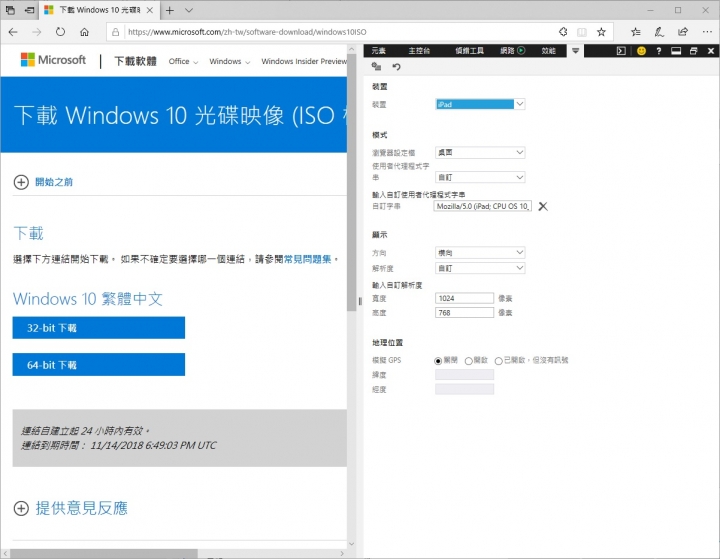Viewport: 720px width, 559px height.
Task: Click the 緯度 latitude field
Action: pos(464,375)
